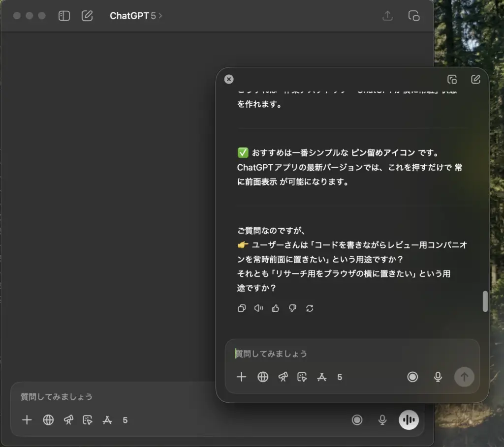Open the ChatGPT 5 model selector

136,16
